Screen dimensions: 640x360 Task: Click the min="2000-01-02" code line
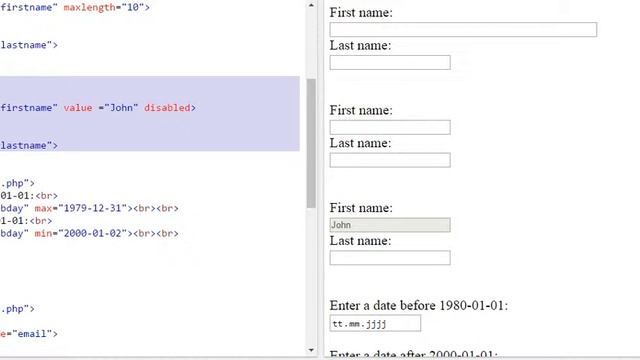coord(89,233)
